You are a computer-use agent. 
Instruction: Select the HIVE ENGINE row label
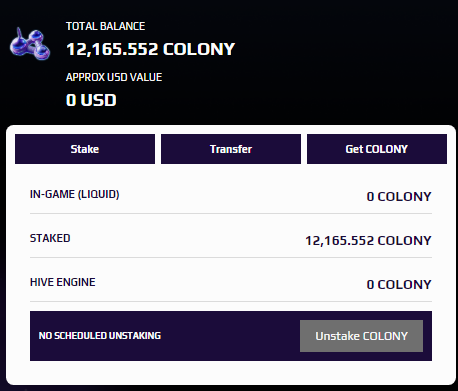tap(63, 282)
